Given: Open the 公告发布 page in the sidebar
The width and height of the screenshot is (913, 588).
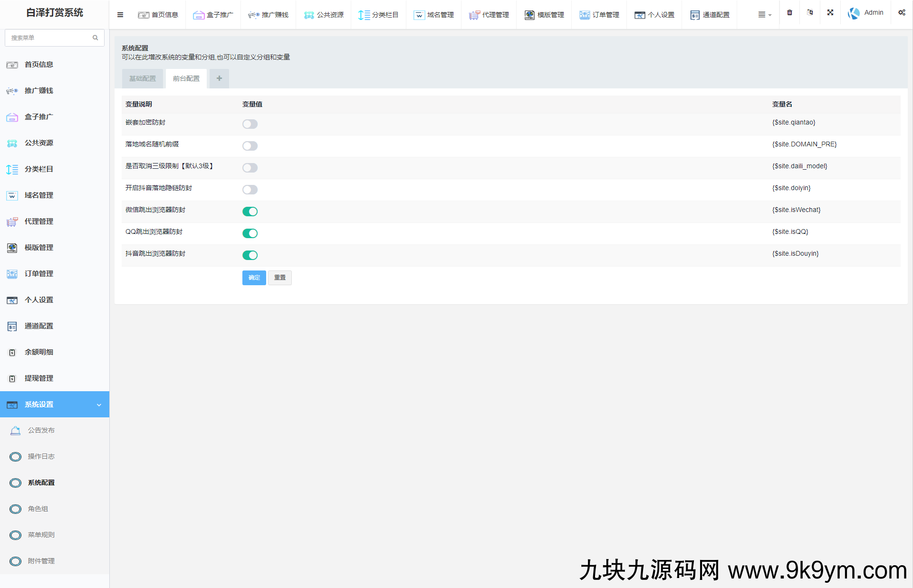Looking at the screenshot, I should (40, 430).
